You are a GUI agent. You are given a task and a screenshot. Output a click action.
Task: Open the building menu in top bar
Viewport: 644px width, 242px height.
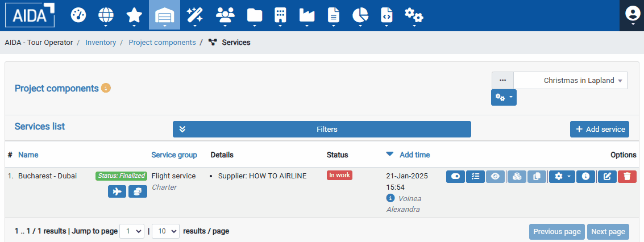coord(280,15)
